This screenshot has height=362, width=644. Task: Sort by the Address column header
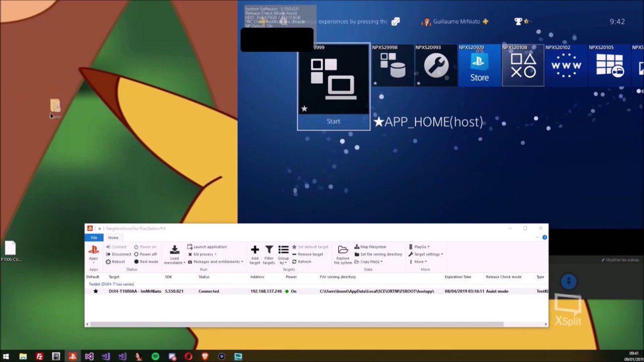click(x=257, y=277)
